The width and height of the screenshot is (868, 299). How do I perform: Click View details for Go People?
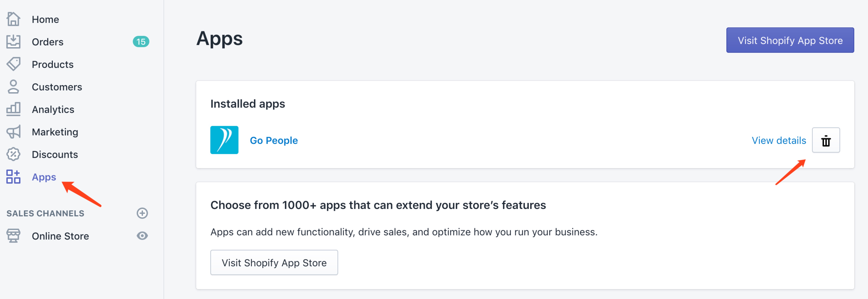point(779,141)
